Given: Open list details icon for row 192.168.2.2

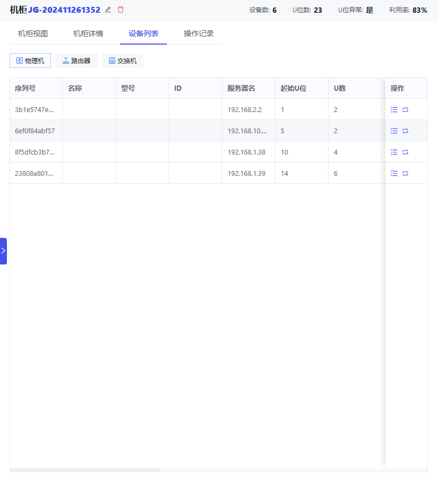Looking at the screenshot, I should click(x=394, y=109).
